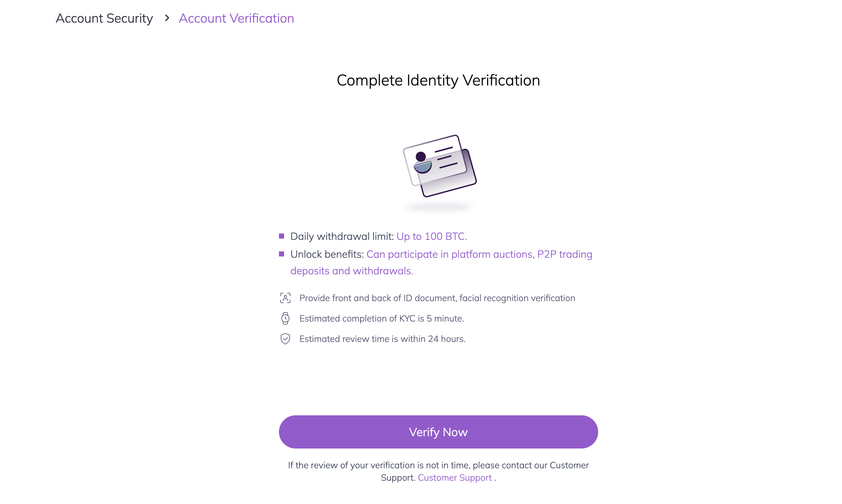Click the purple bullet beside Daily withdrawal limit

[x=281, y=236]
